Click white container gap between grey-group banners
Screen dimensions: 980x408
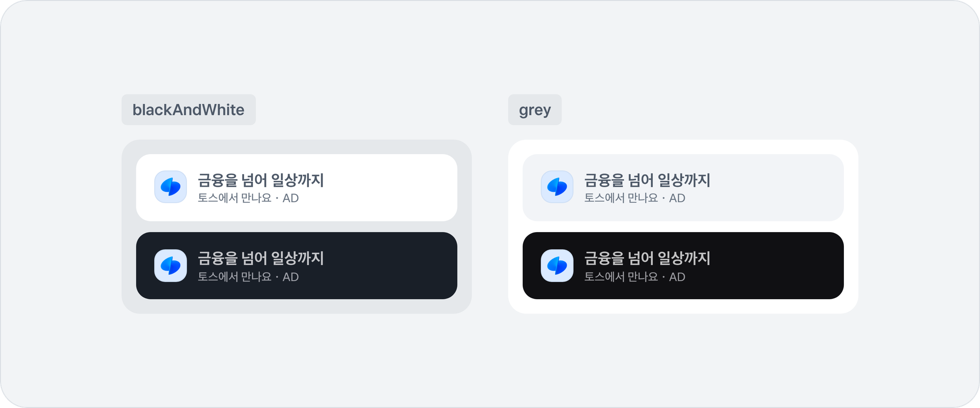click(683, 227)
